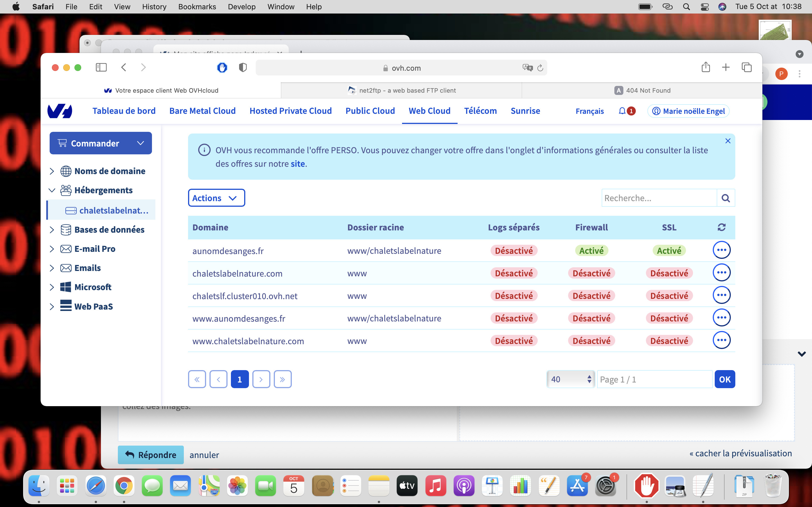This screenshot has width=812, height=507.
Task: Open actions menu for chaletslf.cluster010.ovh.net row
Action: [x=721, y=295]
